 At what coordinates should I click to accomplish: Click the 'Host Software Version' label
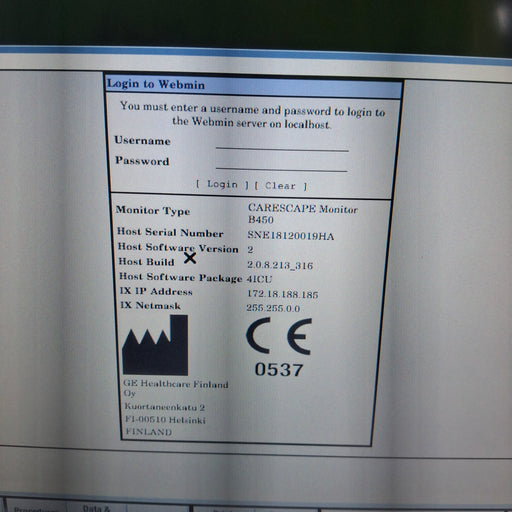[178, 248]
